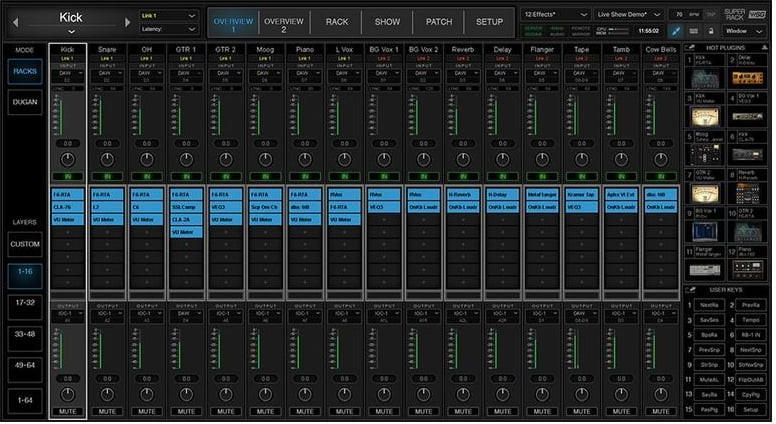Image resolution: width=776 pixels, height=424 pixels.
Task: Click the wrench icon in Hot Plugins header
Action: click(692, 48)
